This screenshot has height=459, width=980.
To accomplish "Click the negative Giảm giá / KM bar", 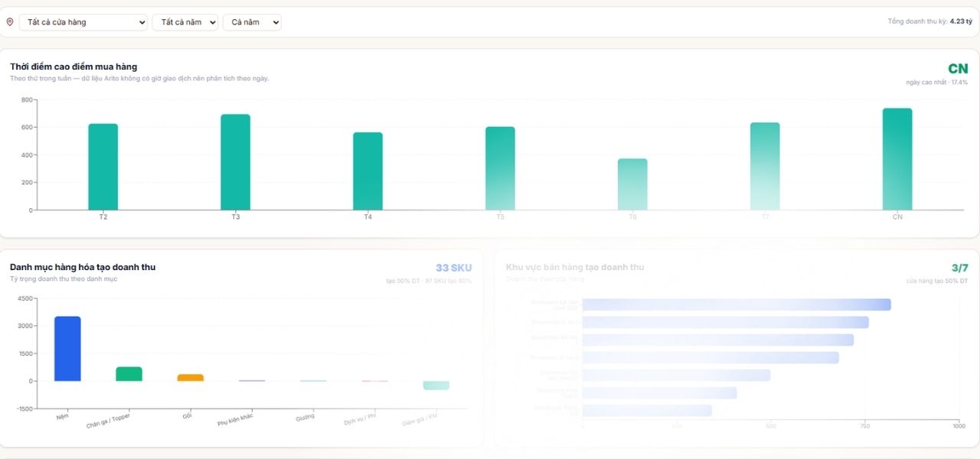I will 436,386.
